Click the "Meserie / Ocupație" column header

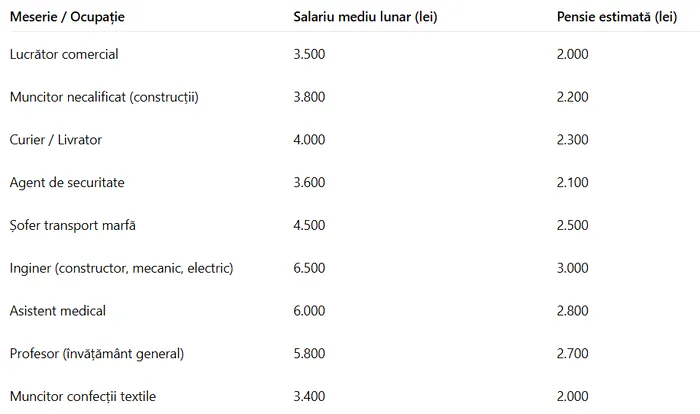[67, 18]
